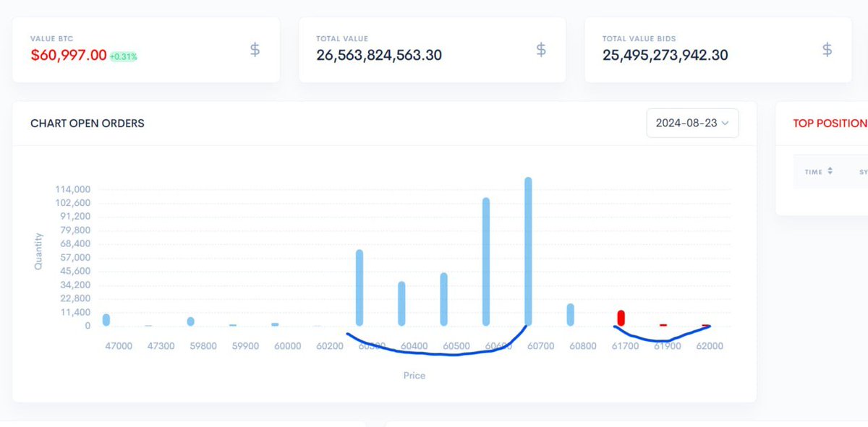Click the Quantity axis title

(39, 251)
